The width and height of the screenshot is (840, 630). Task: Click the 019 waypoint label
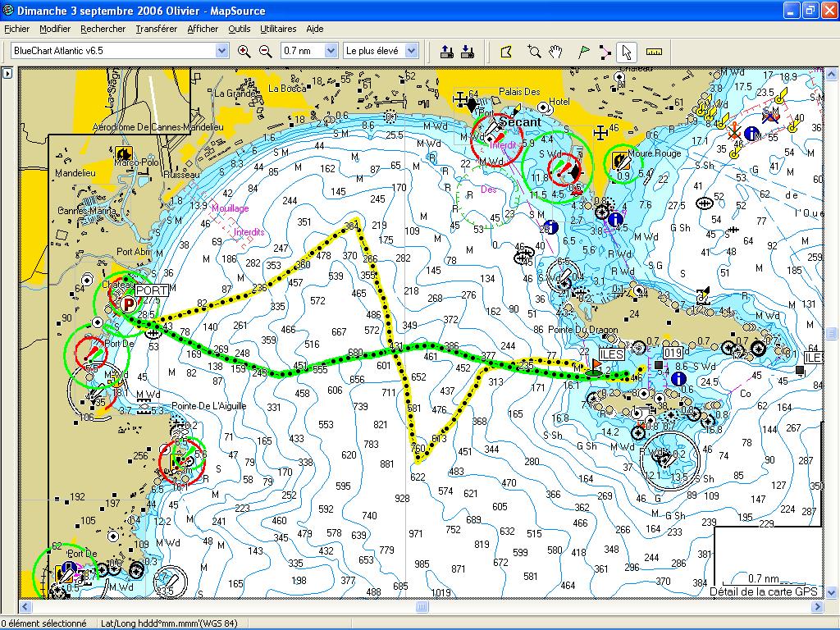(x=673, y=353)
